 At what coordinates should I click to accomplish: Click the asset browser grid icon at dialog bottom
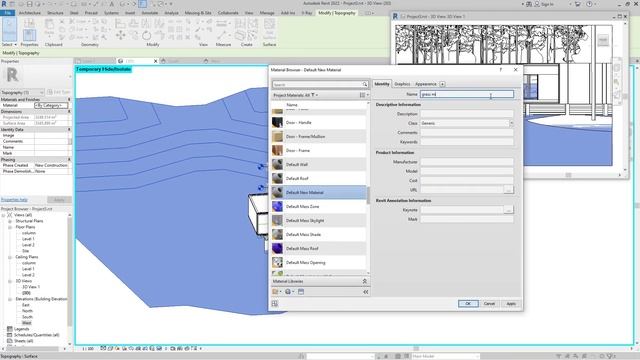pyautogui.click(x=275, y=304)
